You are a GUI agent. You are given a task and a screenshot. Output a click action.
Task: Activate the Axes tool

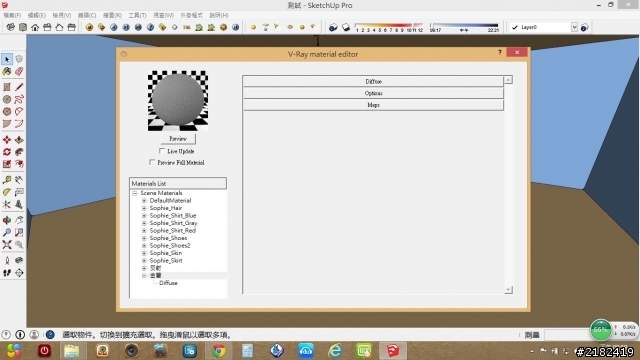tap(7, 204)
